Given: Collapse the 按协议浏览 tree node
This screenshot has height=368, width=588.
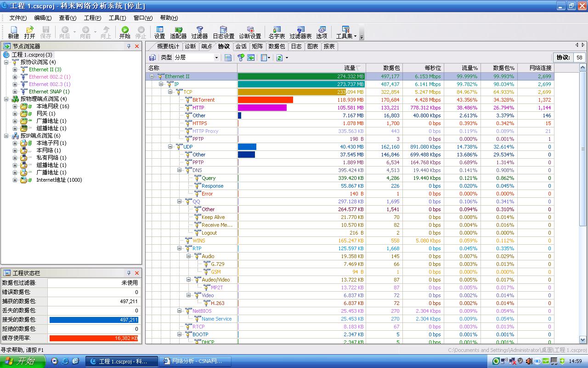Looking at the screenshot, I should [x=7, y=62].
